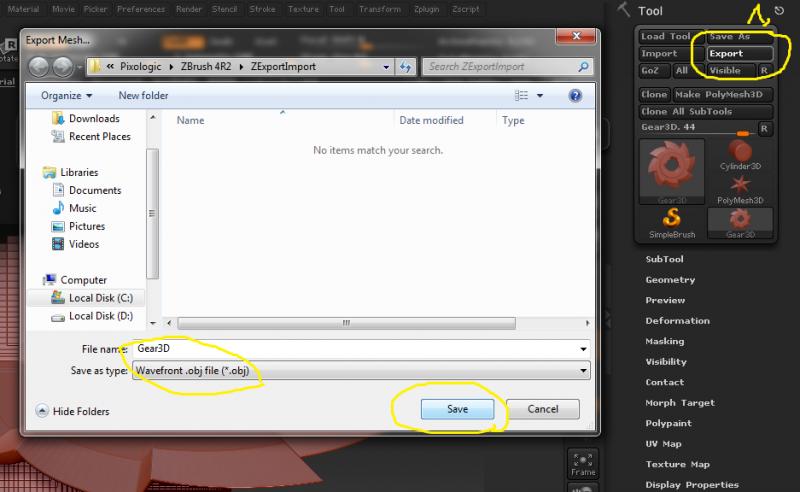Click Hide Folders collapse button
The image size is (800, 492).
(x=72, y=411)
